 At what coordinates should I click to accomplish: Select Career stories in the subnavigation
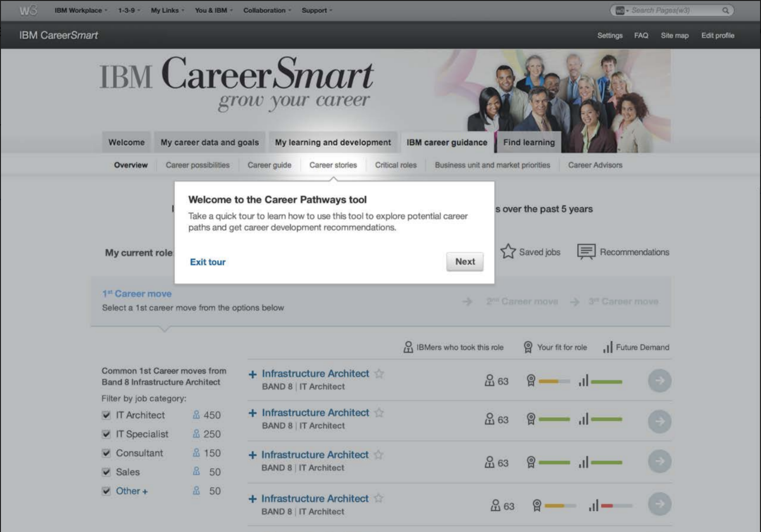click(333, 165)
